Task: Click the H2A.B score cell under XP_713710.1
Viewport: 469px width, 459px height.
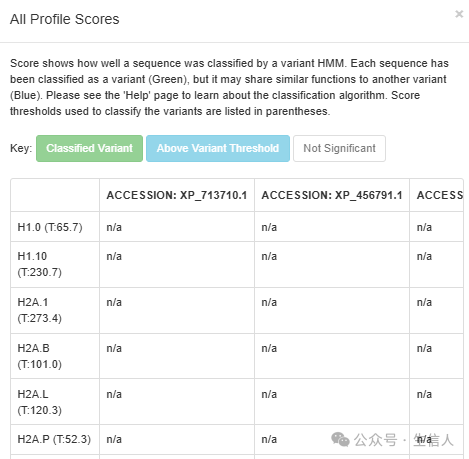Action: tap(177, 356)
